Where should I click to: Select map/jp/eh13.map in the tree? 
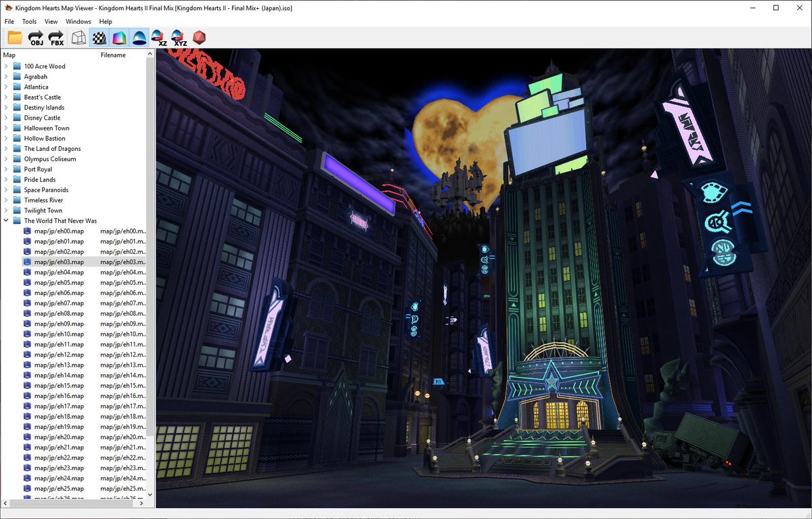tap(59, 365)
